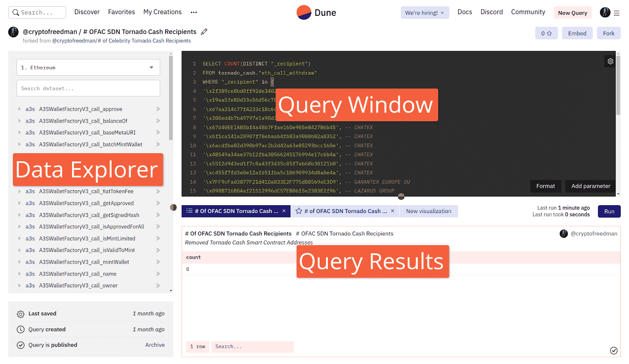The image size is (629, 364).
Task: Switch to the New visualization tab
Action: (429, 211)
